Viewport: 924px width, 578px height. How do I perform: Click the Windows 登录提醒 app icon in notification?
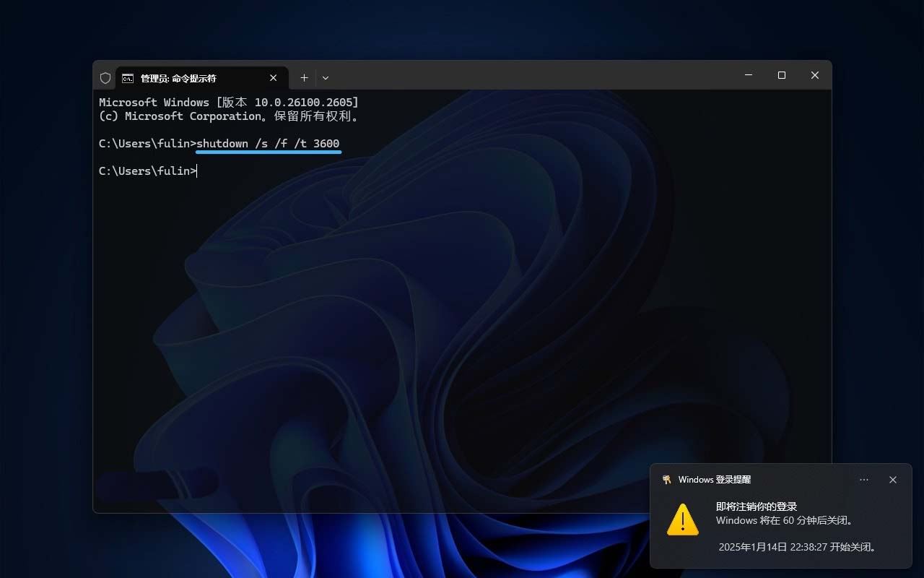tap(666, 480)
